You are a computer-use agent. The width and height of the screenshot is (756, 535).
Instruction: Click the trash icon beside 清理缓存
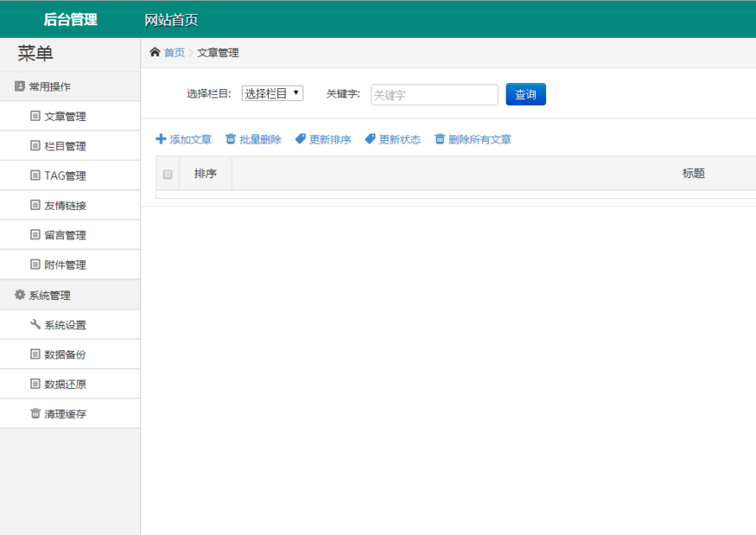coord(34,413)
